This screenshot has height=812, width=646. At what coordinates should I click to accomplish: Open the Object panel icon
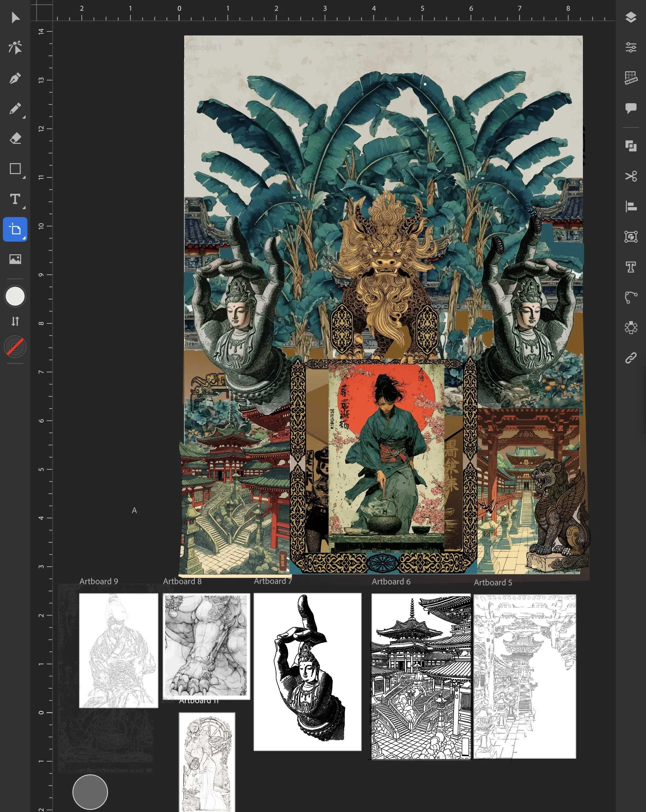631,237
